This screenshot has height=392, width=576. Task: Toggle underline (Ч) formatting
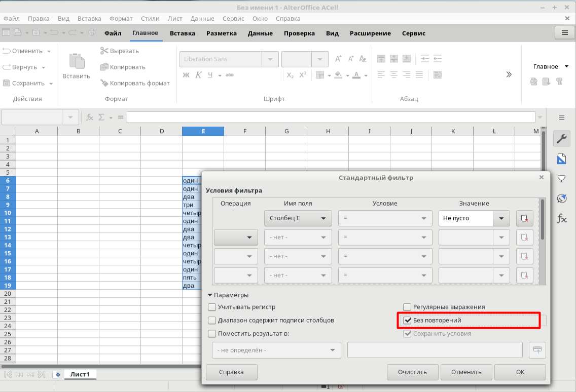pos(210,75)
